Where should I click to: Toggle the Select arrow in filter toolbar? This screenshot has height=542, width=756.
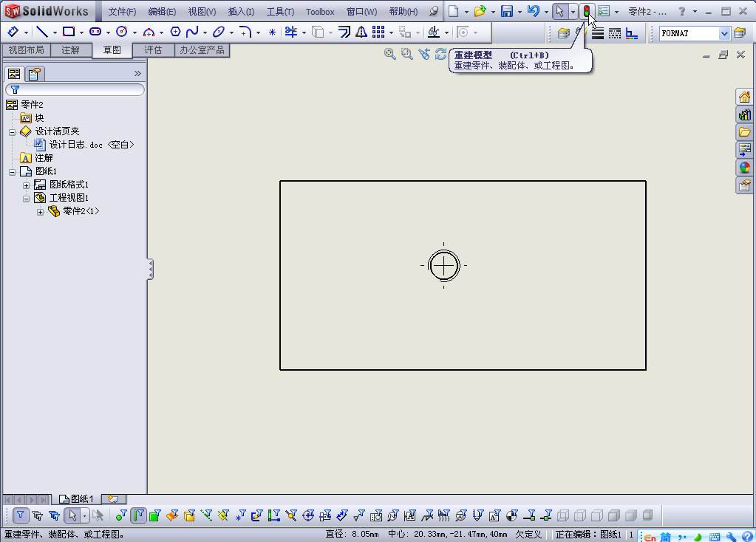tap(72, 515)
